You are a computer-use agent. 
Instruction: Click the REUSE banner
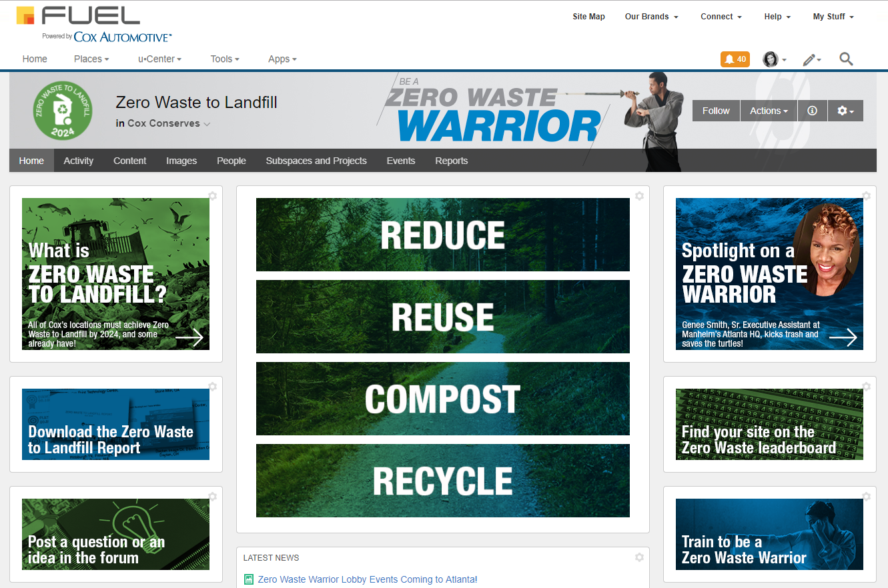[443, 317]
